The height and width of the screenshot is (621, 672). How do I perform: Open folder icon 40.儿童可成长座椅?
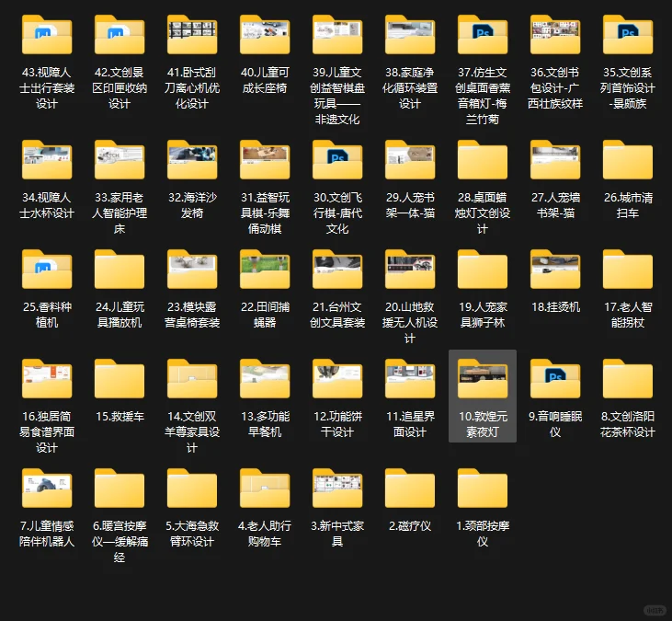coord(265,35)
